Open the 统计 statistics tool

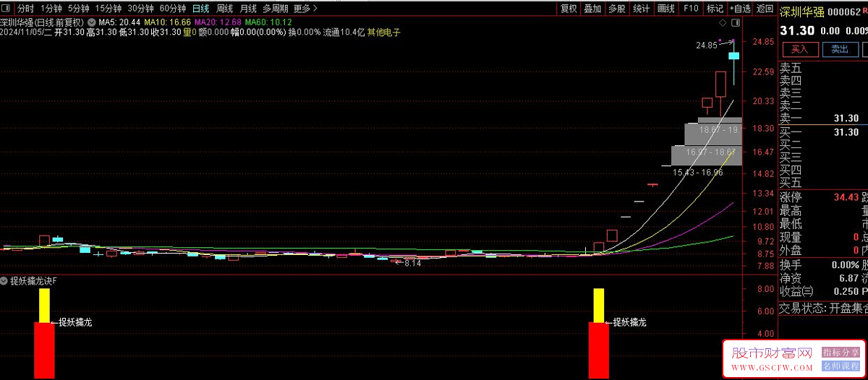(x=641, y=9)
